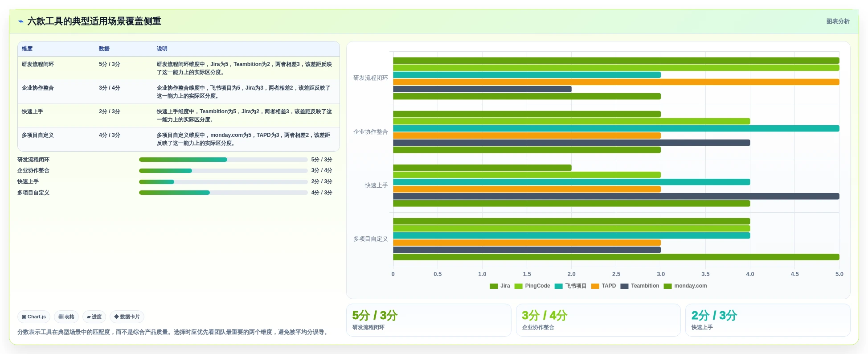This screenshot has height=354, width=868.
Task: Click the 企业协作整合 progress bar
Action: click(x=223, y=171)
